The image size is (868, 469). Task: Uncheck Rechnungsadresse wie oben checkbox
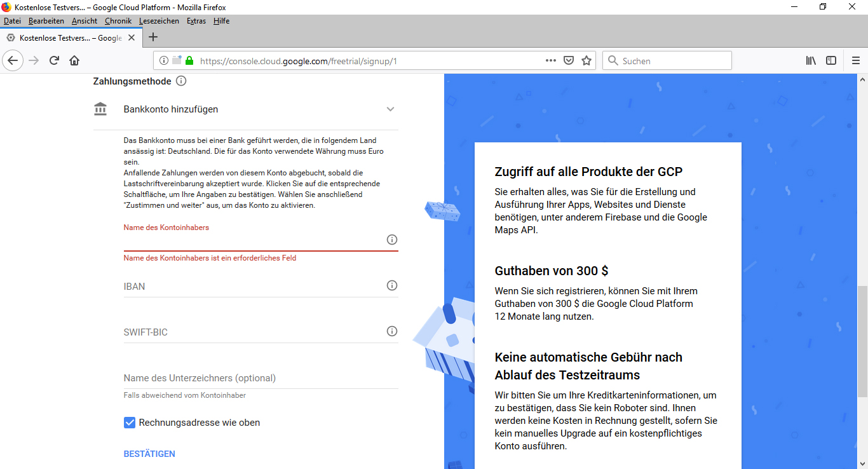(x=130, y=423)
